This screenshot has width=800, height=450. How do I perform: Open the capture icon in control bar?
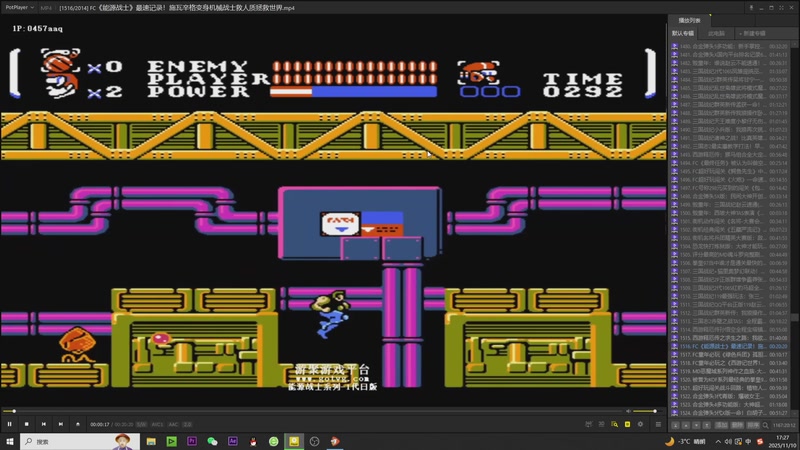point(589,424)
